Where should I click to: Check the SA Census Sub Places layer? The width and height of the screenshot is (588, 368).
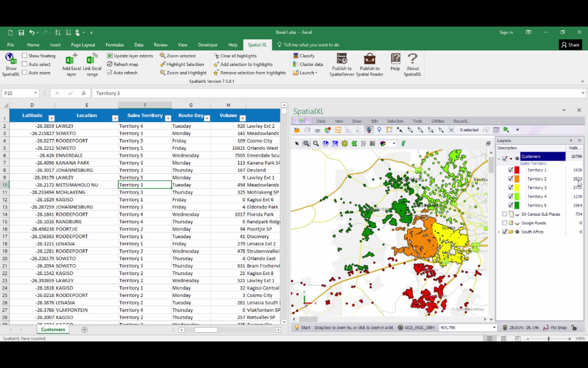coord(505,214)
